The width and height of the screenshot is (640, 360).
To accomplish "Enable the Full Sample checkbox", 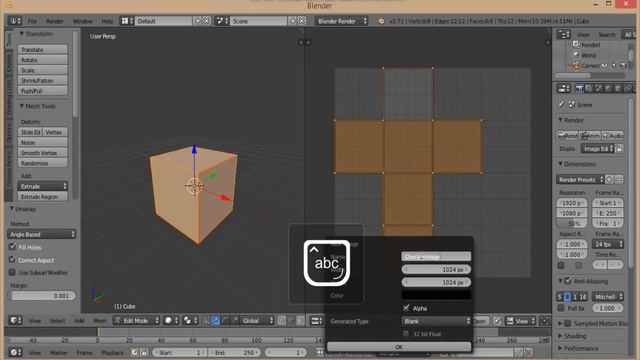I will coord(561,308).
